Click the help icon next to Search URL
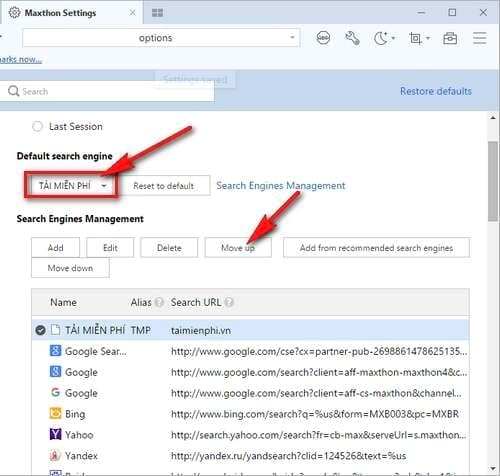500x476 pixels. click(x=229, y=302)
